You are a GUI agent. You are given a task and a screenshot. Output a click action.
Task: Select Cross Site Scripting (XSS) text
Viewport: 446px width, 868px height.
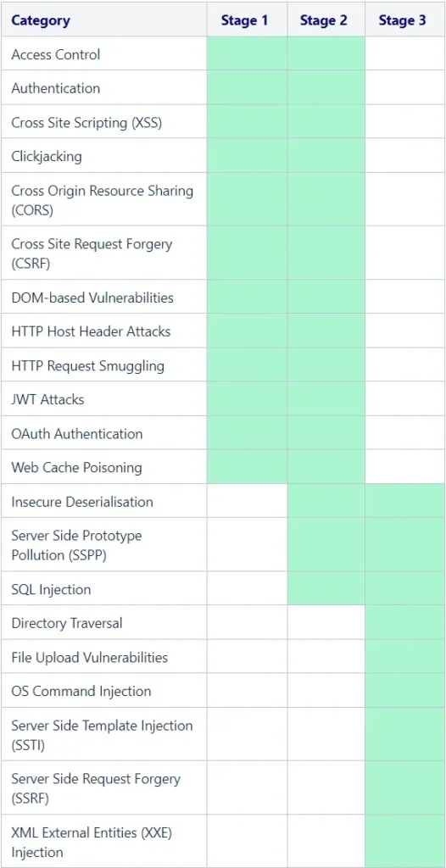tap(86, 122)
